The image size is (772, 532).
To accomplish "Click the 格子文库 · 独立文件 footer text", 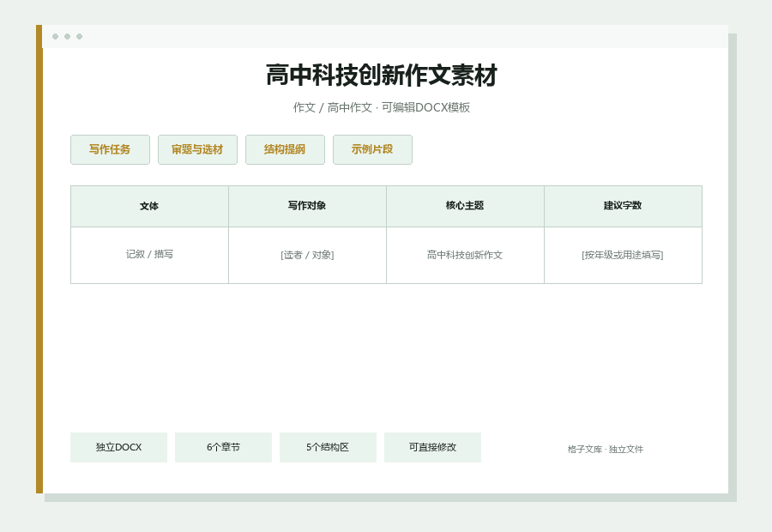I will (605, 450).
